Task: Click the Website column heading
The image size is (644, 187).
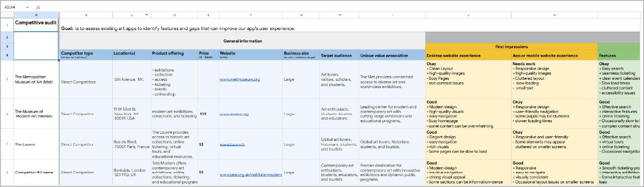Action: coord(250,54)
